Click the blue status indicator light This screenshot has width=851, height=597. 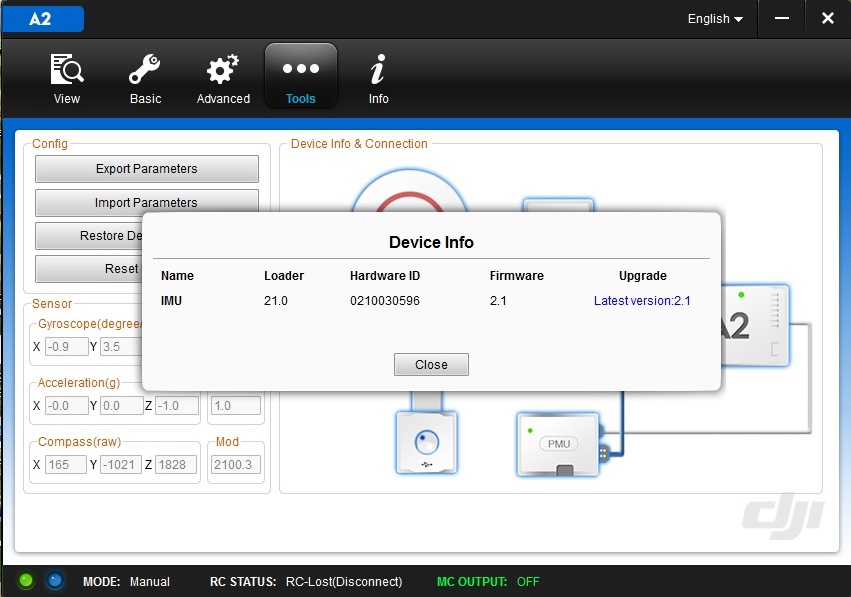pyautogui.click(x=54, y=580)
